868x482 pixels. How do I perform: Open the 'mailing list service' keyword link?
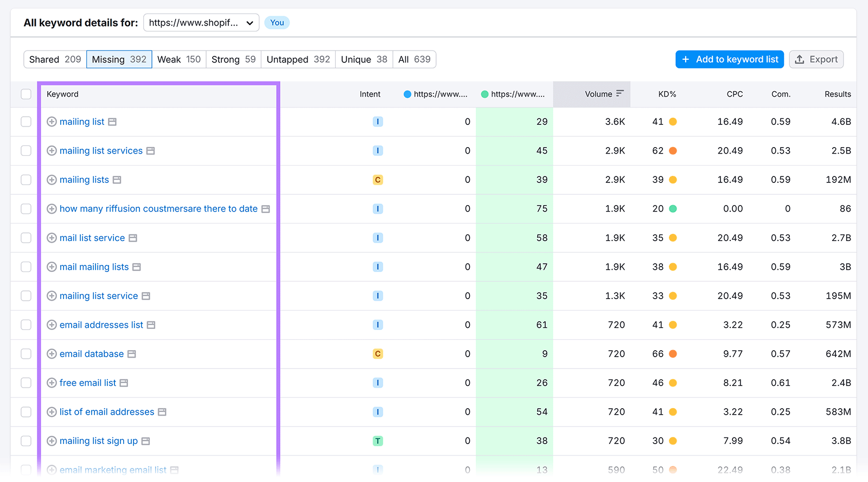(99, 296)
